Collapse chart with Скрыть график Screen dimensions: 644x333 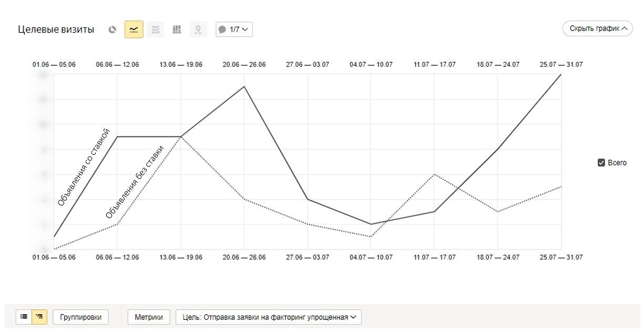click(597, 29)
